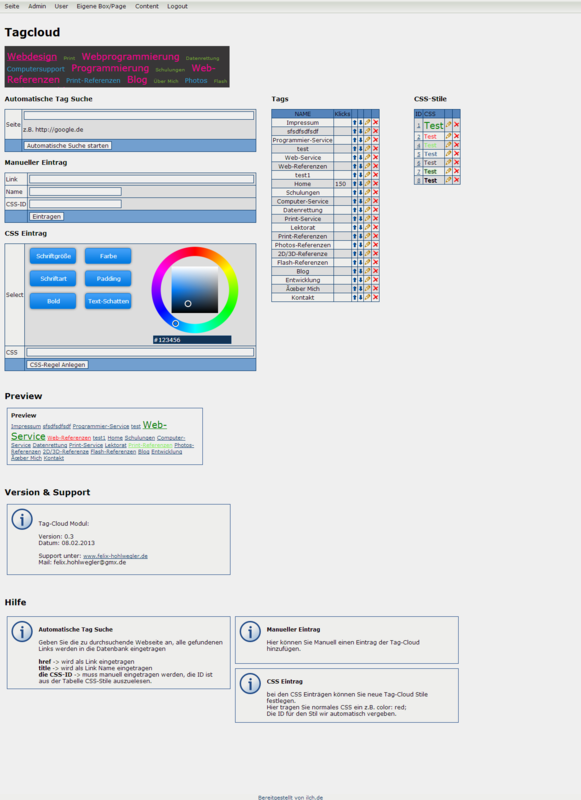Edit the Lektorat tag using pencil icon
This screenshot has height=800, width=581.
(x=367, y=228)
